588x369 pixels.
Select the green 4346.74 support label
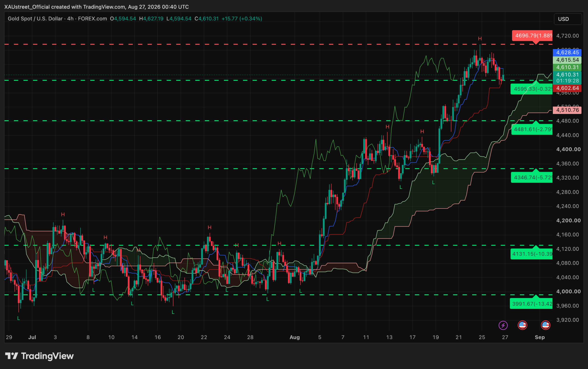(532, 177)
